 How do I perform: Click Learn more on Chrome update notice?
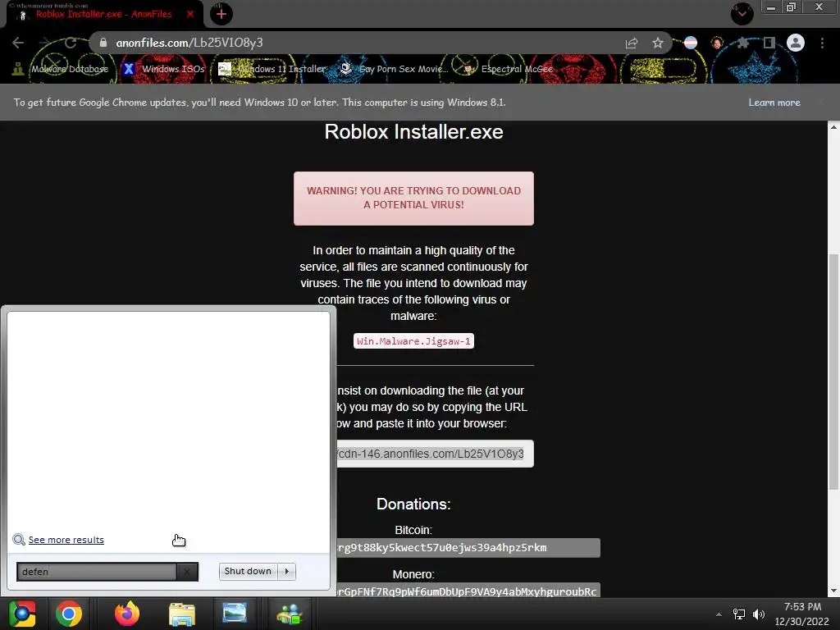click(774, 103)
